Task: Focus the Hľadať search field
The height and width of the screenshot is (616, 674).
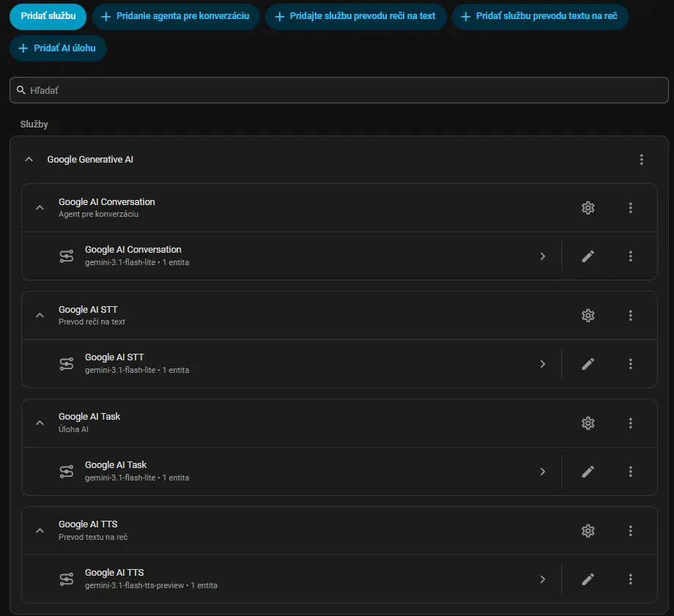Action: tap(338, 90)
